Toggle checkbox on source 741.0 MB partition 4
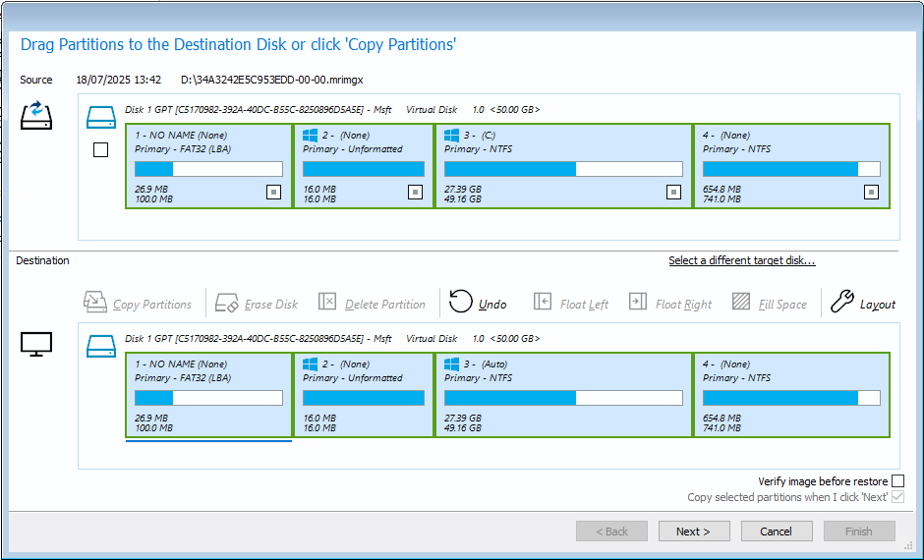This screenshot has width=924, height=560. 871,192
